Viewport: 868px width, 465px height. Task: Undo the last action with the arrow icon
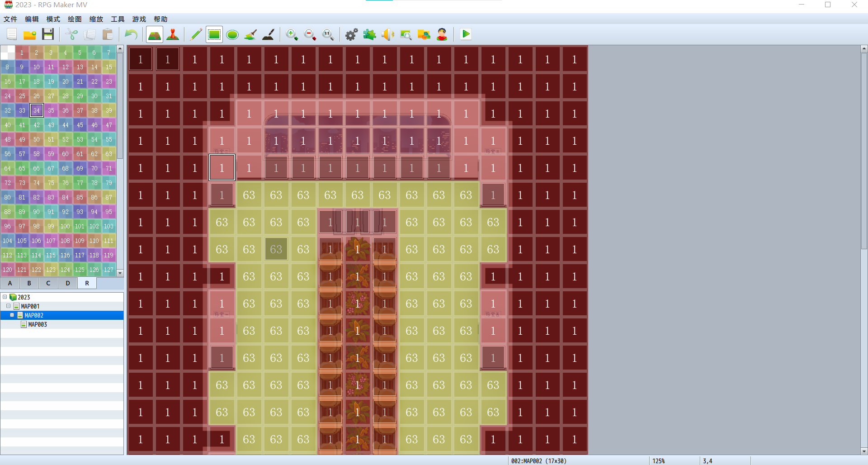pyautogui.click(x=131, y=34)
